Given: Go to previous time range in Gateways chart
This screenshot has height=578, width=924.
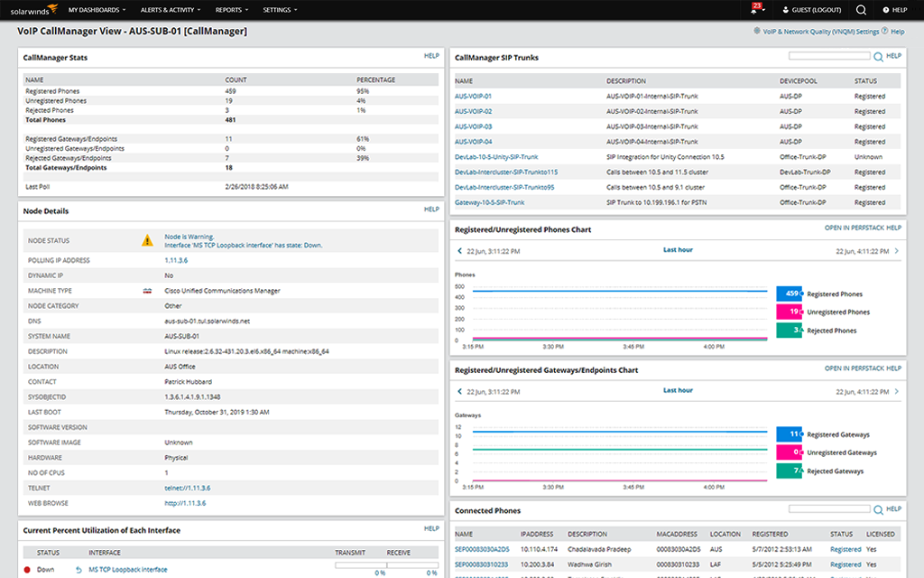Looking at the screenshot, I should point(459,391).
